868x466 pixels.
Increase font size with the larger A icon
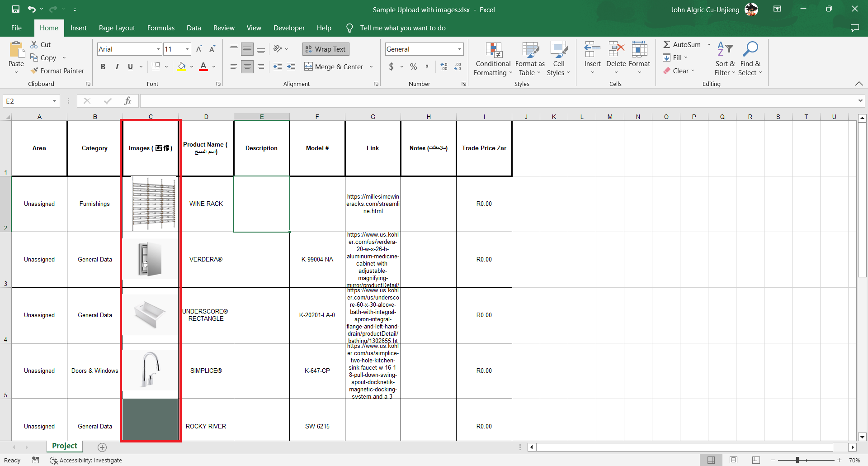coord(199,49)
